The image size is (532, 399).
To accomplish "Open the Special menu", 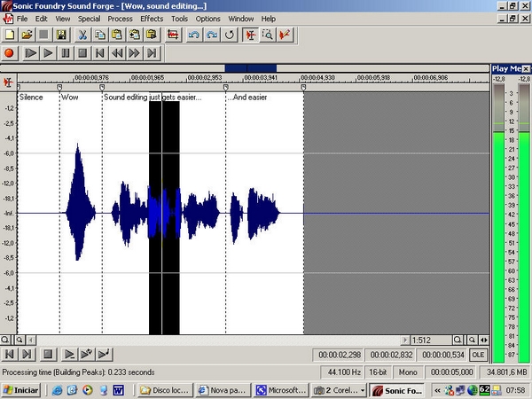I will 89,19.
